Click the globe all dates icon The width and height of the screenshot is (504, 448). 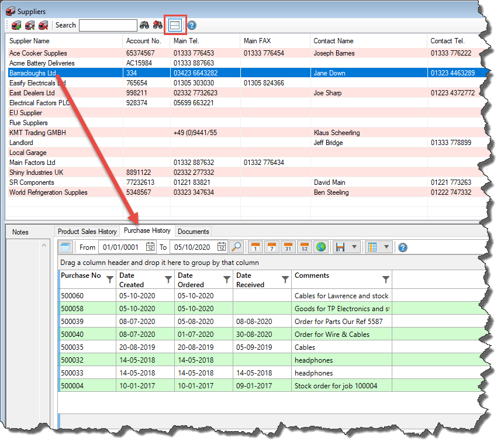[320, 247]
